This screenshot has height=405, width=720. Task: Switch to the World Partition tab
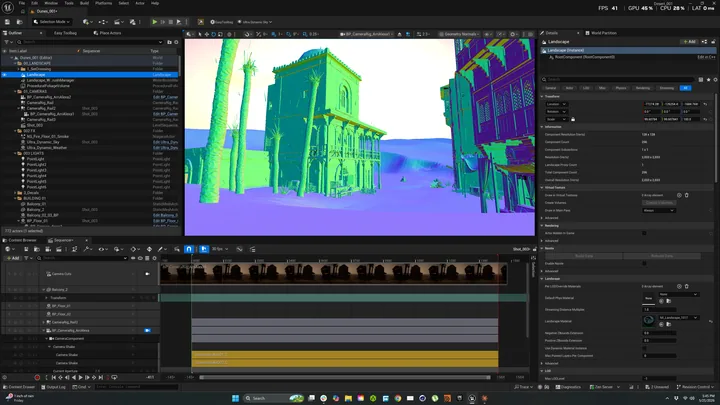click(601, 33)
